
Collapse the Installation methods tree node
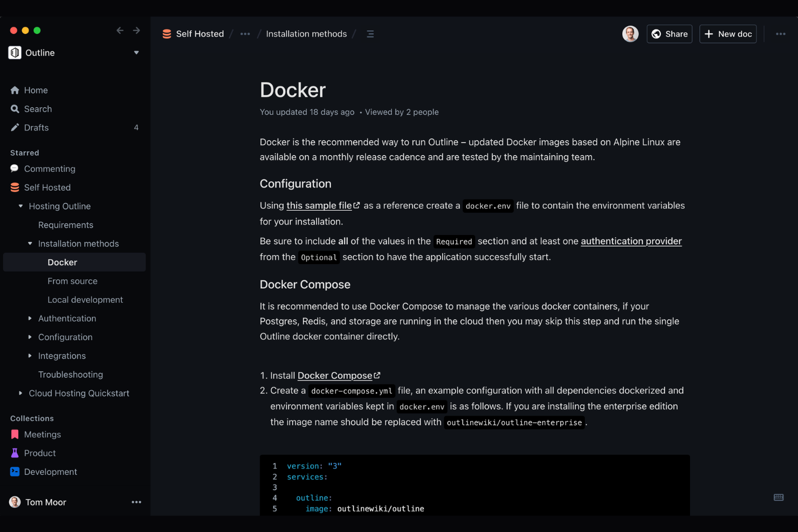click(30, 244)
